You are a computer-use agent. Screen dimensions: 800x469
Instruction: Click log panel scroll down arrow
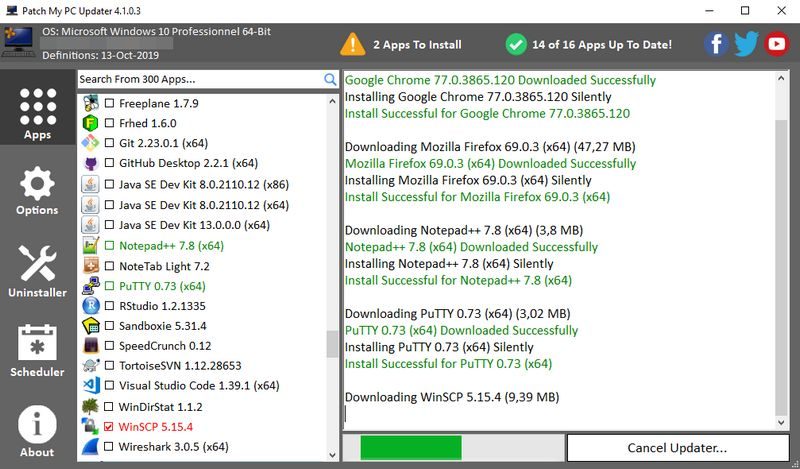tap(781, 423)
